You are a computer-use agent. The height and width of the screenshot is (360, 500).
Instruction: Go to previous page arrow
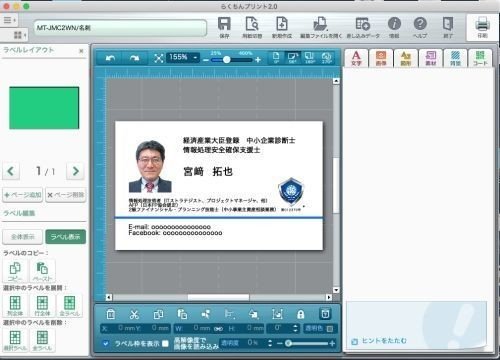pyautogui.click(x=11, y=171)
